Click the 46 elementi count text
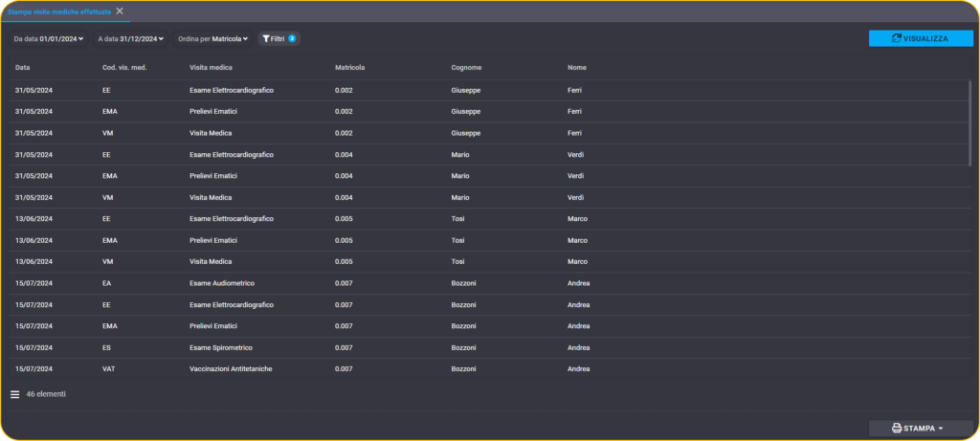 [46, 394]
